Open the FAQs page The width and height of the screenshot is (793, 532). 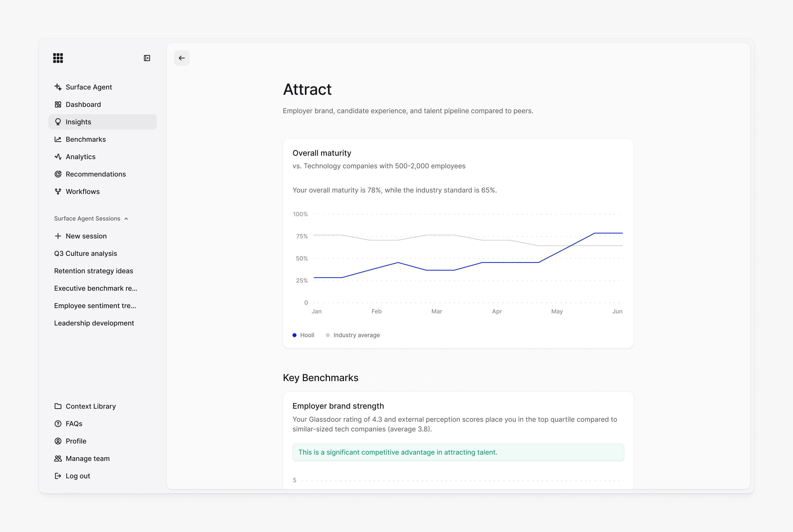click(x=103, y=424)
